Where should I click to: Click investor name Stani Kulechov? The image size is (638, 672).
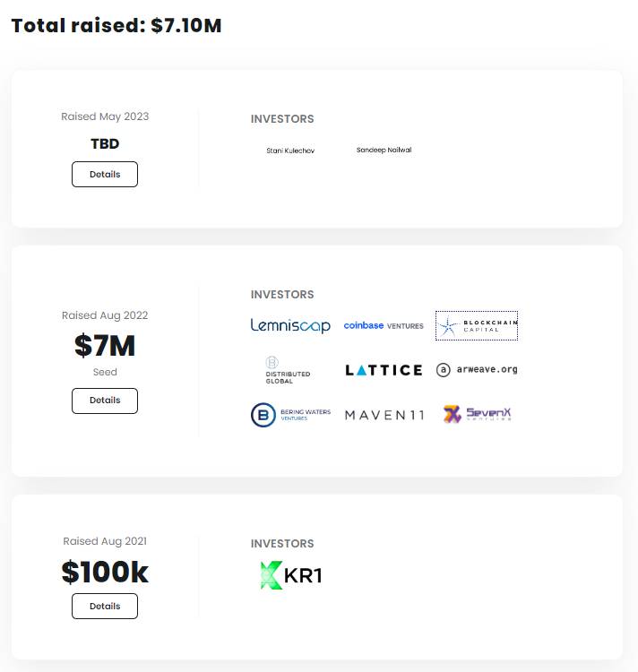pyautogui.click(x=290, y=151)
